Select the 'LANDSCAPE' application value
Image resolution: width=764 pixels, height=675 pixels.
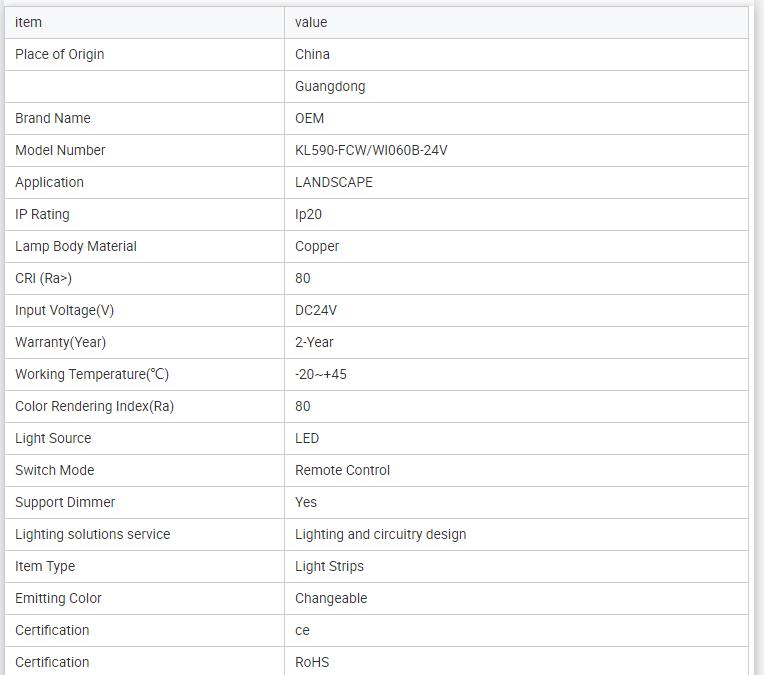pyautogui.click(x=334, y=182)
